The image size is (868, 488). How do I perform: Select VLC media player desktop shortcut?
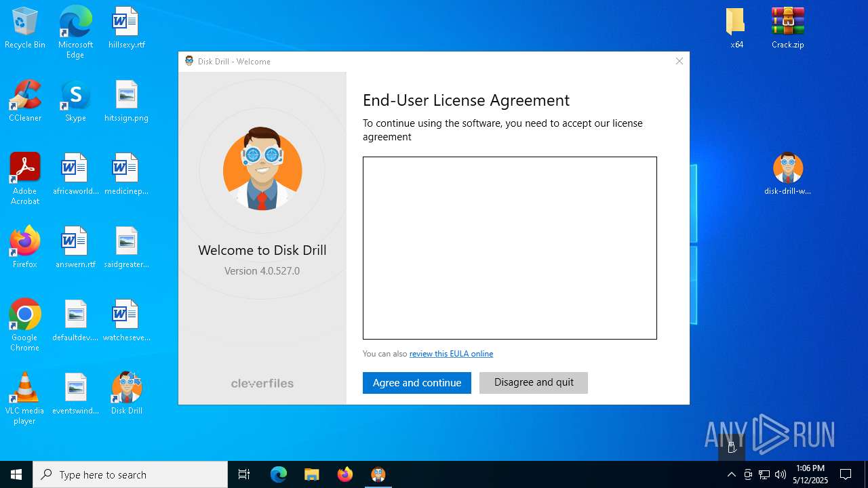[24, 399]
